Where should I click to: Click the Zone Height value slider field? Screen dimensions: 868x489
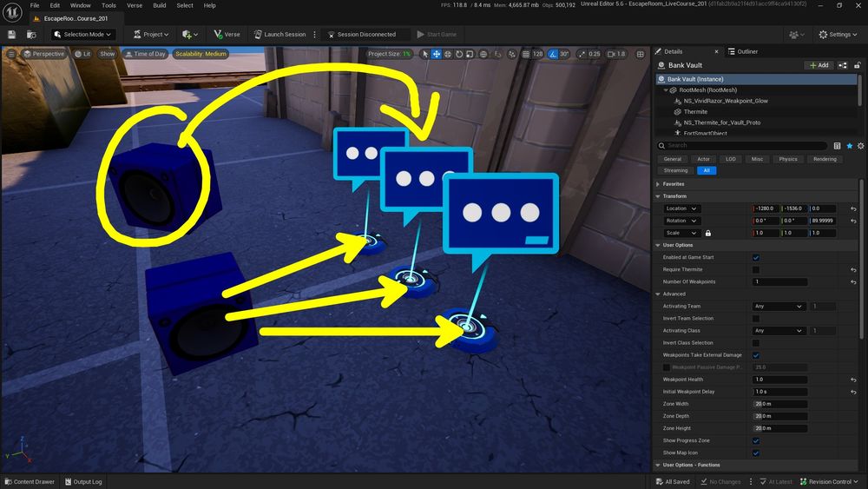pos(780,429)
